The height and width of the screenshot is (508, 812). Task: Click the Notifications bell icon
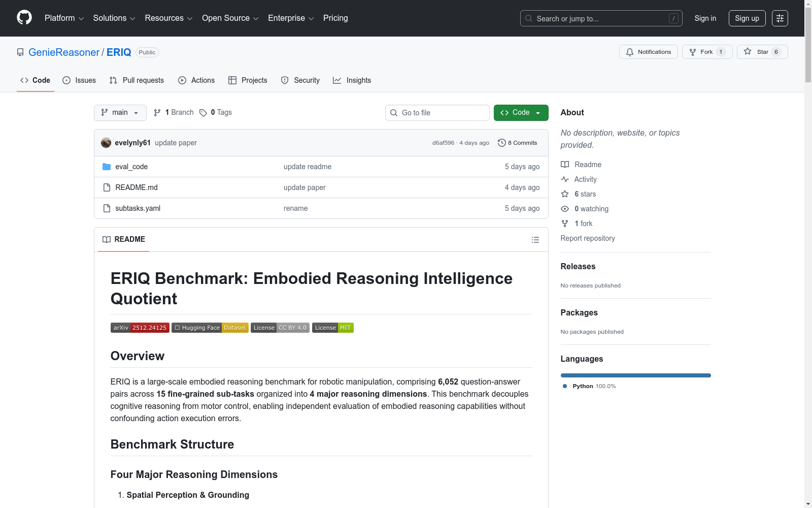click(x=630, y=52)
